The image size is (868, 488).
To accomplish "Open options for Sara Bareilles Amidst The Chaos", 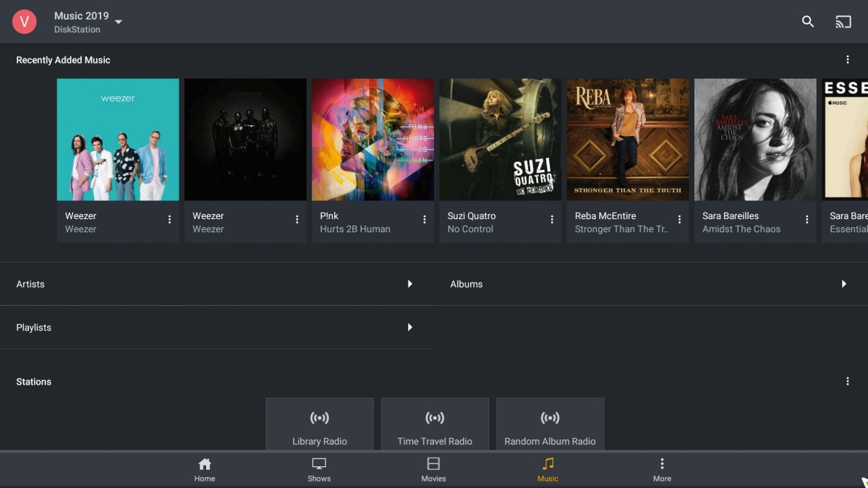I will pyautogui.click(x=807, y=220).
